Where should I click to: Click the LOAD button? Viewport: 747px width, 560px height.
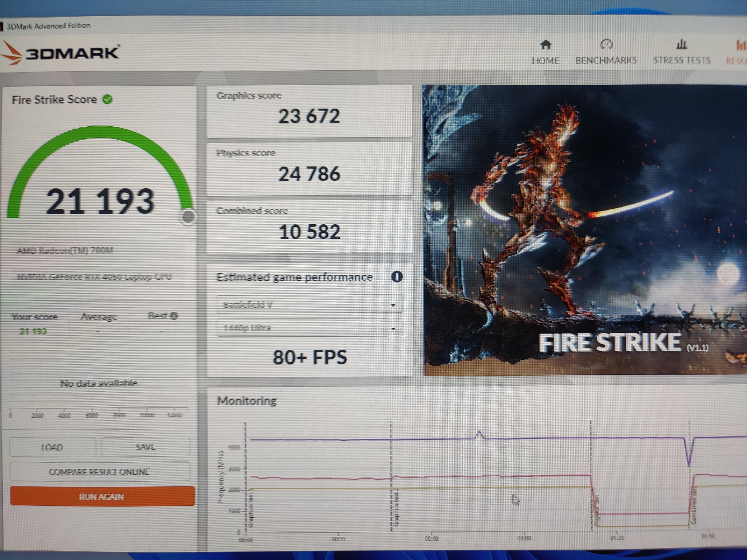52,447
